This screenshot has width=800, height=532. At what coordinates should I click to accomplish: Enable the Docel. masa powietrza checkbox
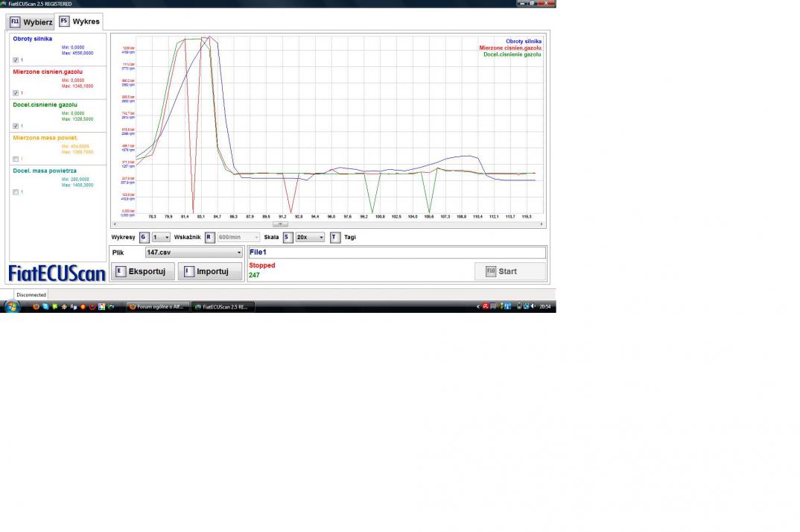tap(16, 192)
